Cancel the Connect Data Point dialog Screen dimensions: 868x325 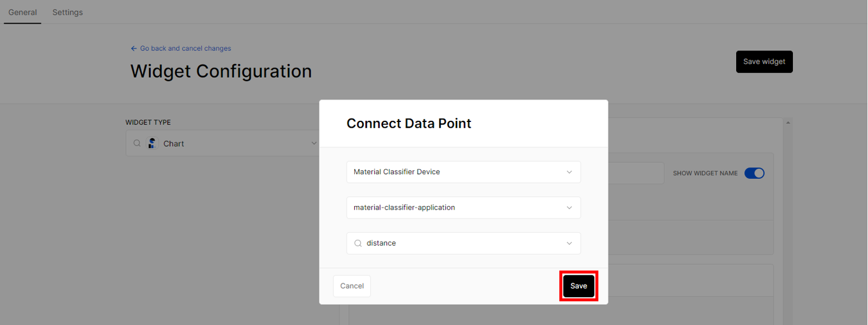click(352, 286)
